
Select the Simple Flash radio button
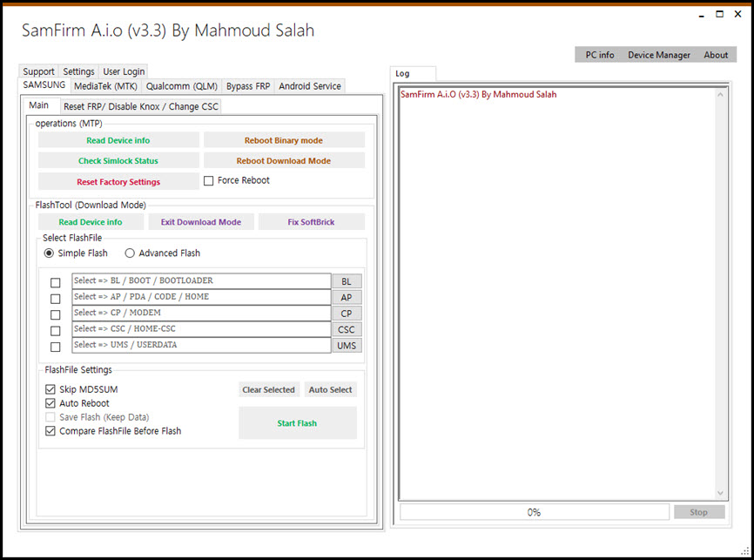pos(49,253)
